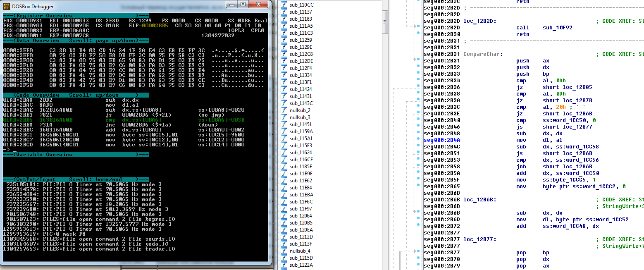
Task: Select function sub_11431 in functions list
Action: [301, 96]
